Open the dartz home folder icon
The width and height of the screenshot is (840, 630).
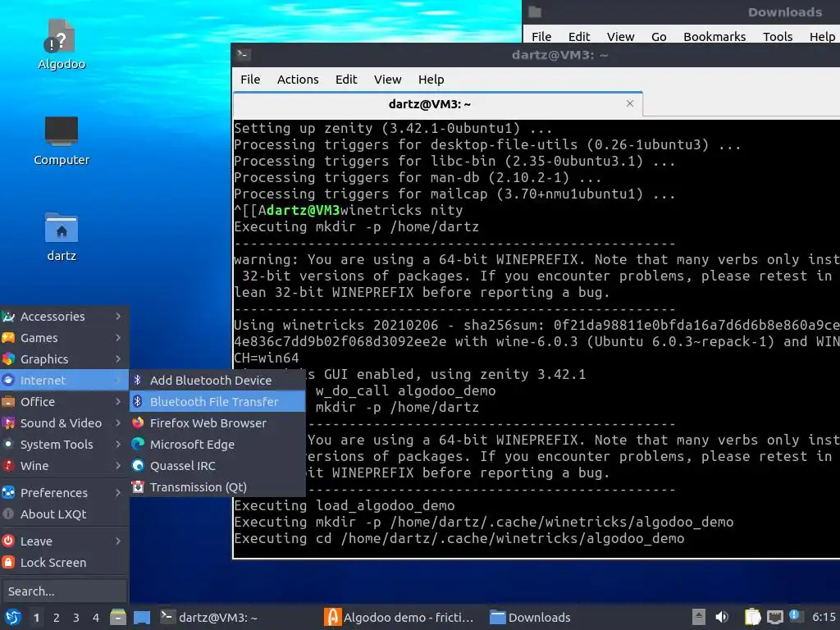61,237
